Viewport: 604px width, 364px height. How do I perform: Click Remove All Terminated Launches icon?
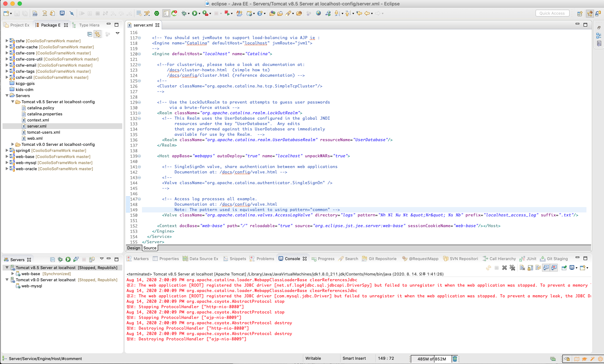pos(512,268)
